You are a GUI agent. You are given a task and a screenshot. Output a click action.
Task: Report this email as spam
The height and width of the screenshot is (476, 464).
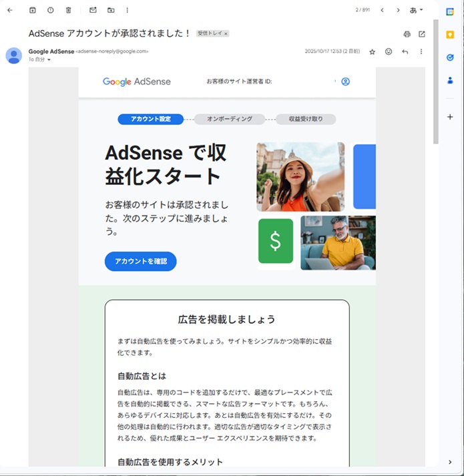pyautogui.click(x=51, y=10)
